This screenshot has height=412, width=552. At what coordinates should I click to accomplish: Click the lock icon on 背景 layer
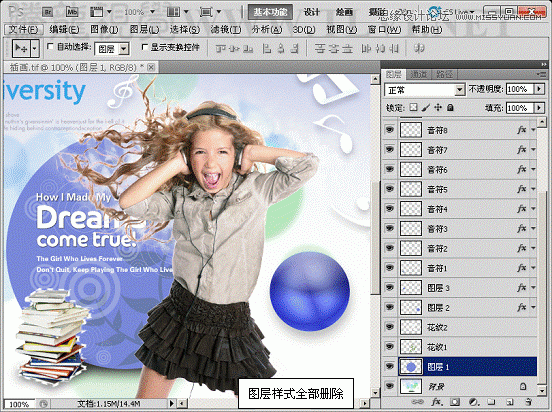(523, 386)
